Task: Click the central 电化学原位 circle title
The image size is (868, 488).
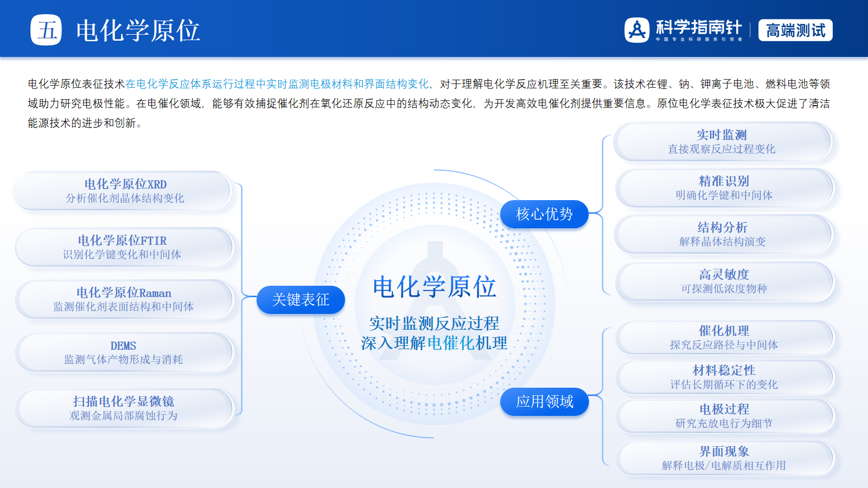Action: [434, 287]
